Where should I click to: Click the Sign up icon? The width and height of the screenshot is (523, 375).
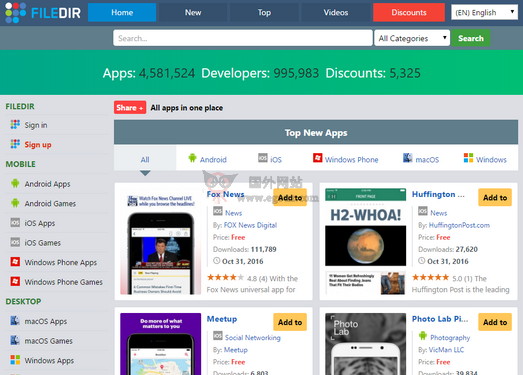pos(15,144)
